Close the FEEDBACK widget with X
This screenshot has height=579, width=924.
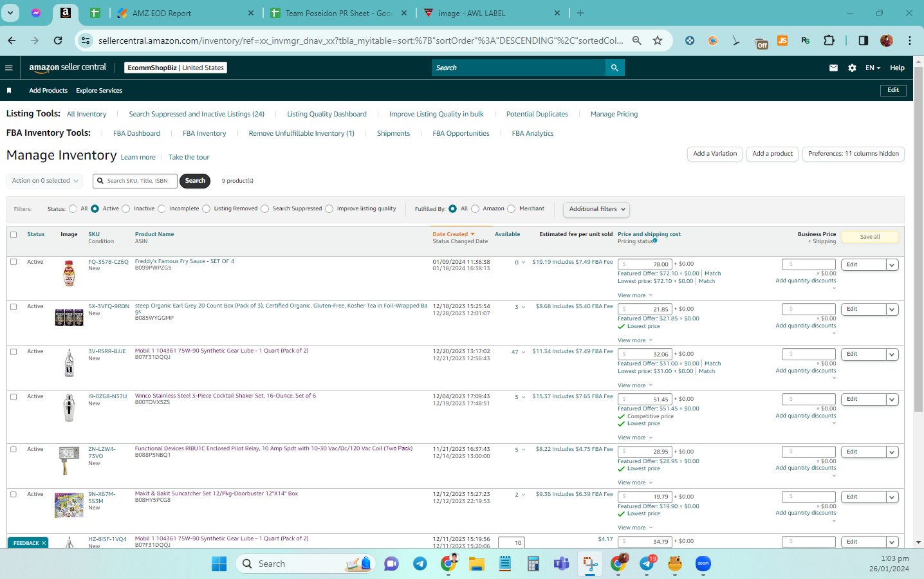44,543
